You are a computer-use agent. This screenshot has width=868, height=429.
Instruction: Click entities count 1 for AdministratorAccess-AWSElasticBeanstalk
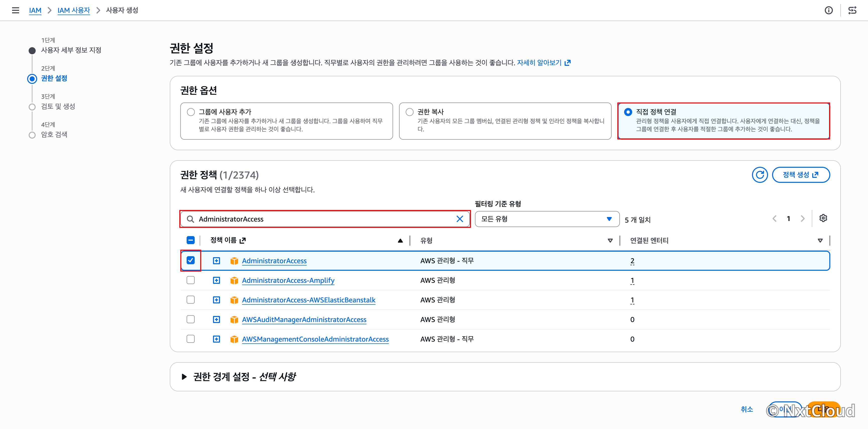tap(632, 300)
